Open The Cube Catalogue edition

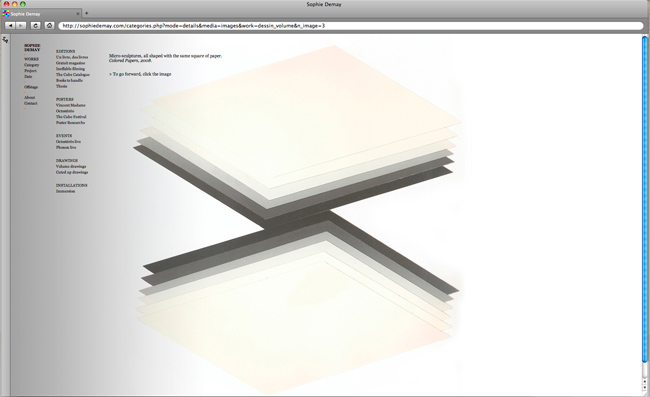[x=73, y=75]
